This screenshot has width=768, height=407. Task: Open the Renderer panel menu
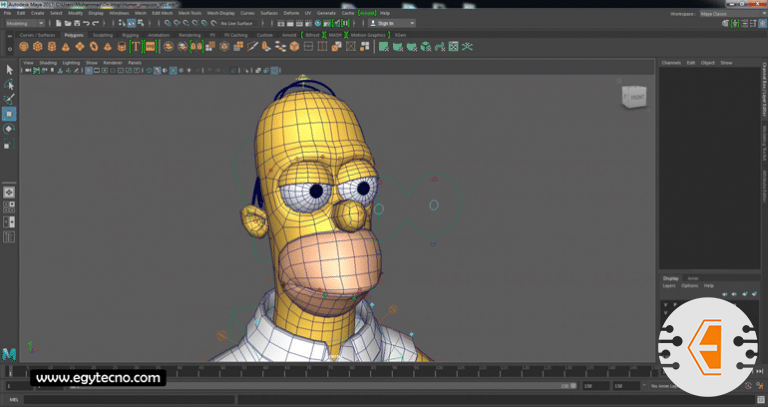point(113,63)
